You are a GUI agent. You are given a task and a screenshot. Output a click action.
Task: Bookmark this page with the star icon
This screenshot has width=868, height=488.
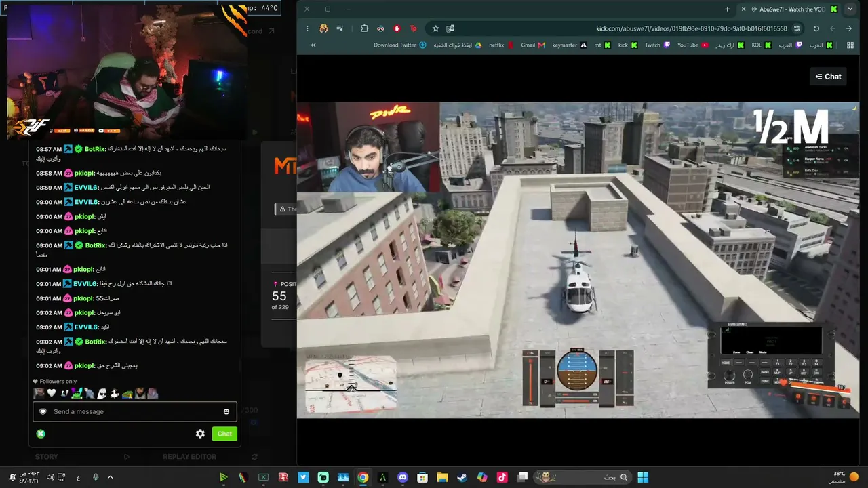435,28
